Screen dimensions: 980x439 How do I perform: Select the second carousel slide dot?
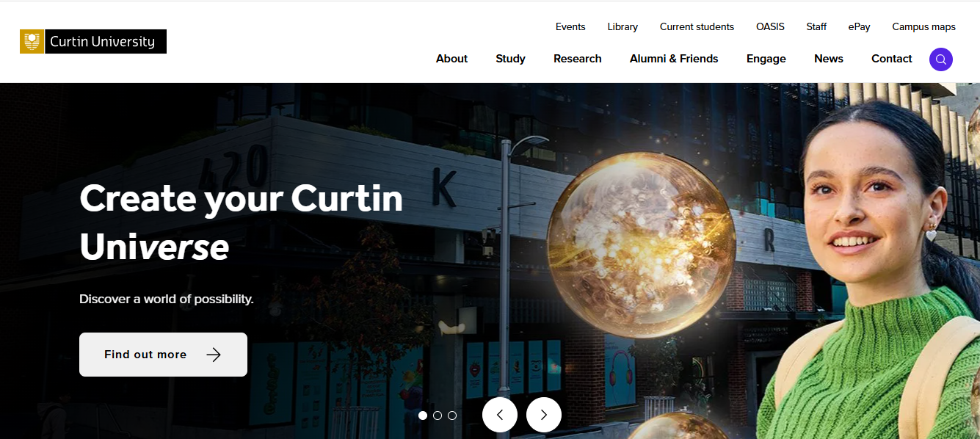point(438,416)
